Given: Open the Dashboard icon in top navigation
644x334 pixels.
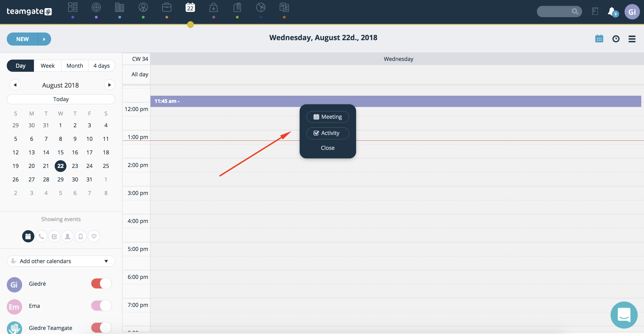Looking at the screenshot, I should click(x=73, y=7).
